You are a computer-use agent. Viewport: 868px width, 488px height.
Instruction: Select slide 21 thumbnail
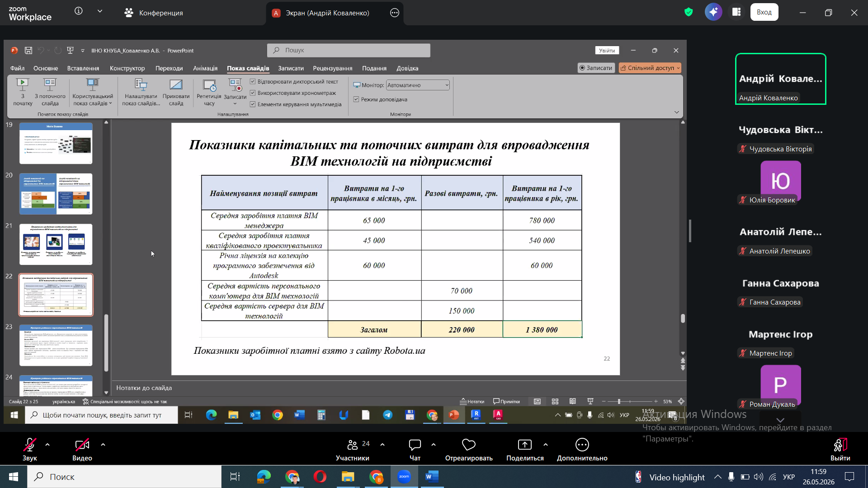(x=56, y=244)
